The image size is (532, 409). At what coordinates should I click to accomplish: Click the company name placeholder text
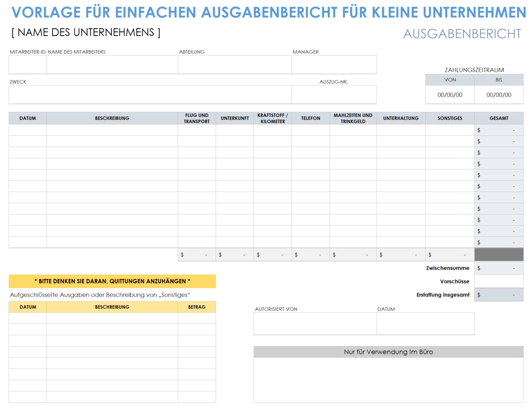[x=86, y=32]
